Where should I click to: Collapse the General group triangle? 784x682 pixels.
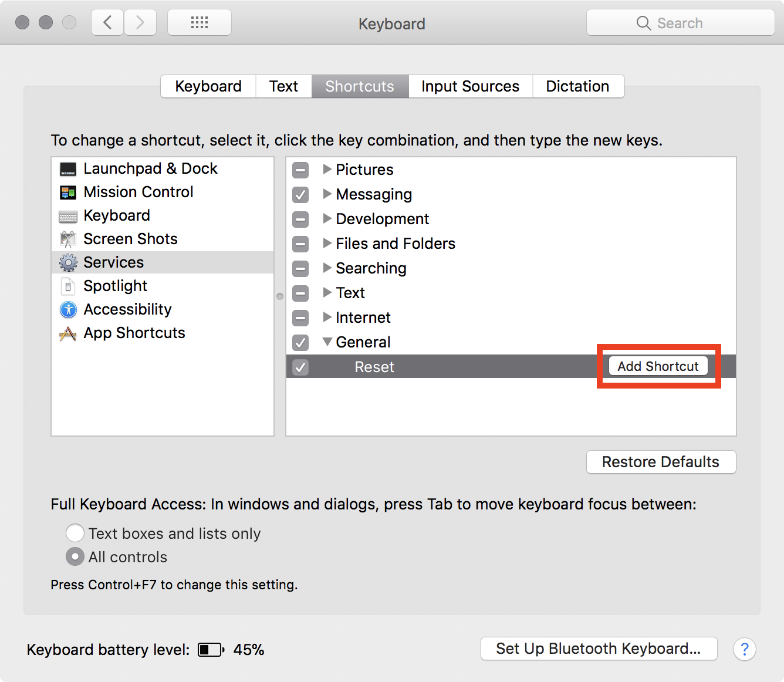327,342
